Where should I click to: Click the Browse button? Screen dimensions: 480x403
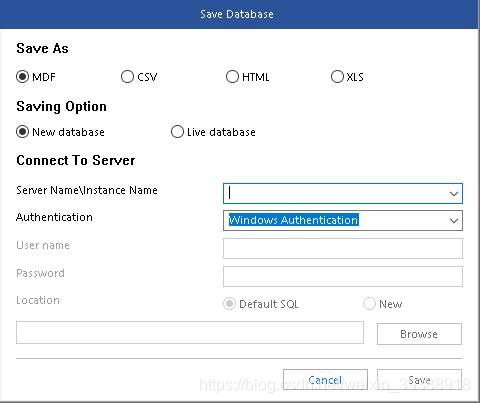(419, 334)
